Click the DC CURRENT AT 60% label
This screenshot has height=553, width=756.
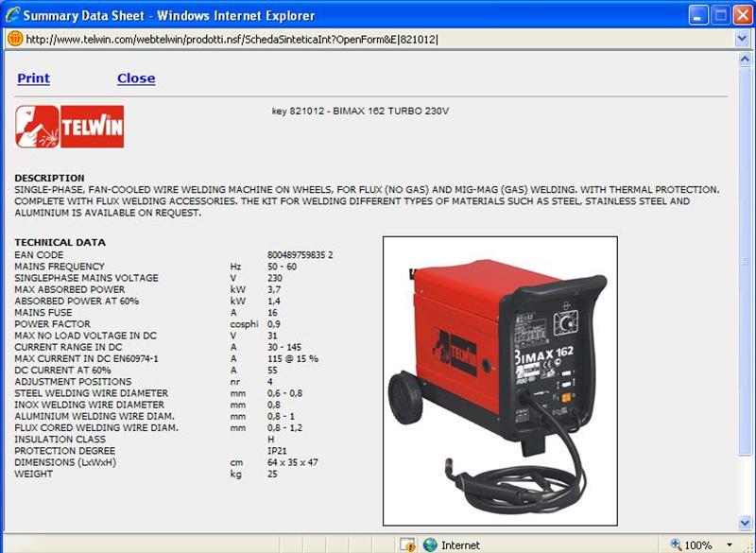coord(62,371)
